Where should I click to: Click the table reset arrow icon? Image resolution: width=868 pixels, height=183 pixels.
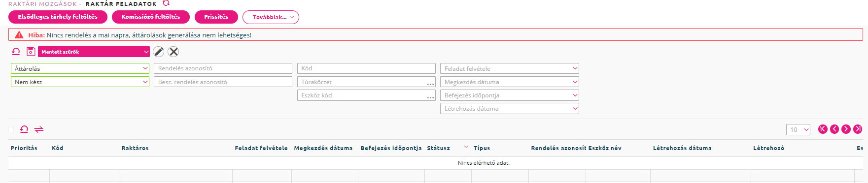click(x=24, y=129)
